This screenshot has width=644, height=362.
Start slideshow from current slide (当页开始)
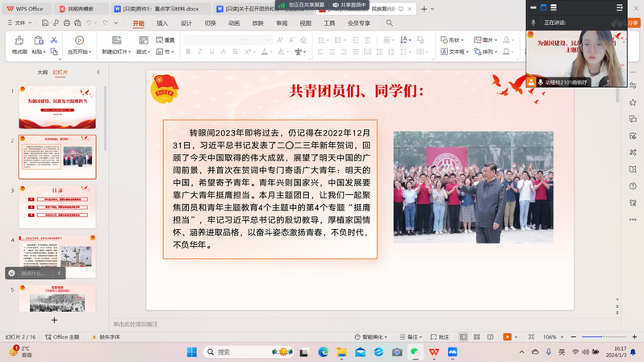(x=78, y=44)
